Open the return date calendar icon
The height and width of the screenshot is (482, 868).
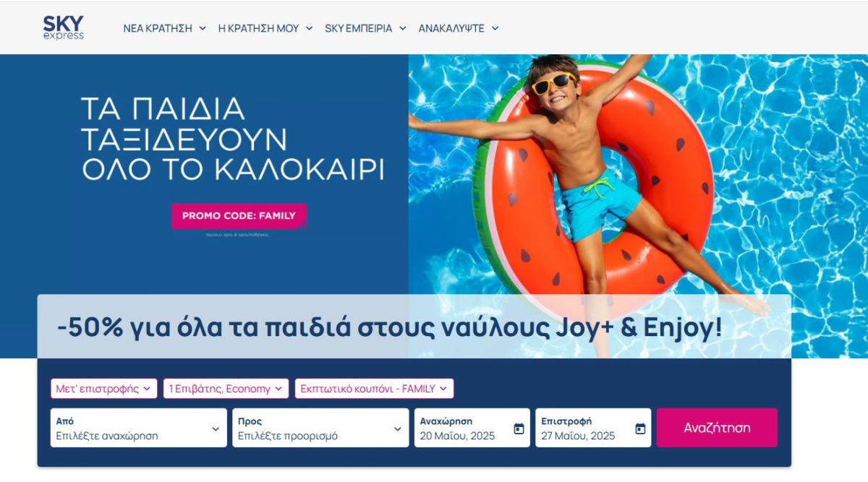640,429
